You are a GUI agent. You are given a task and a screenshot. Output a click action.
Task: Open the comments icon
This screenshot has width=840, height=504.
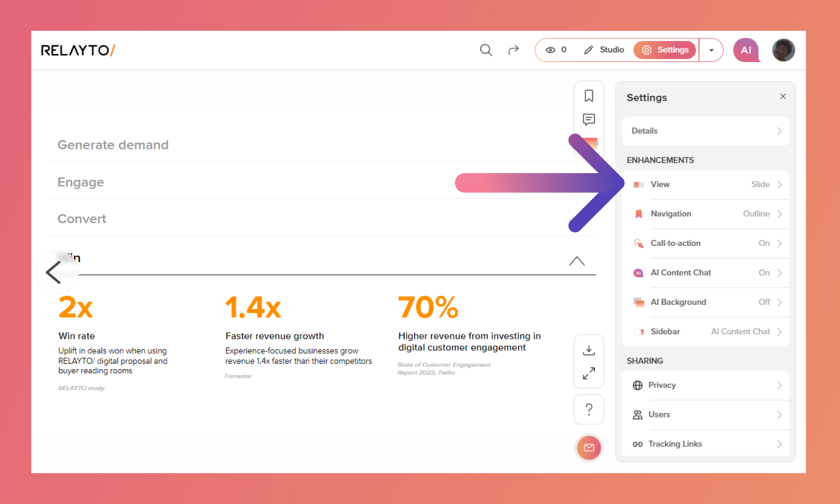coord(589,119)
